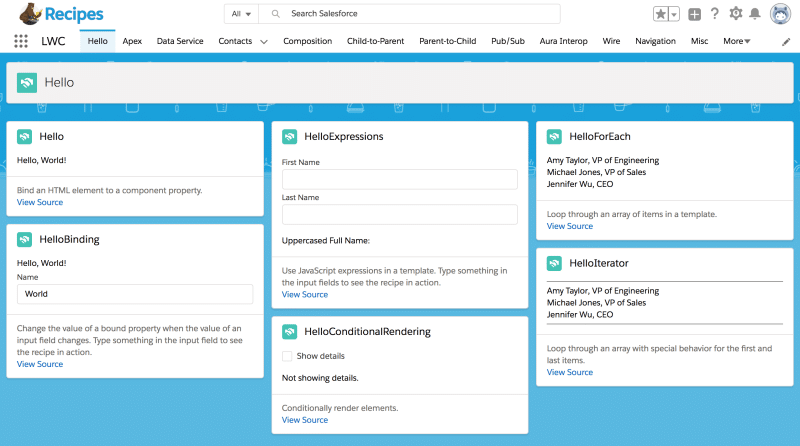Screen dimensions: 800x446
Task: Click the user profile avatar
Action: [780, 14]
